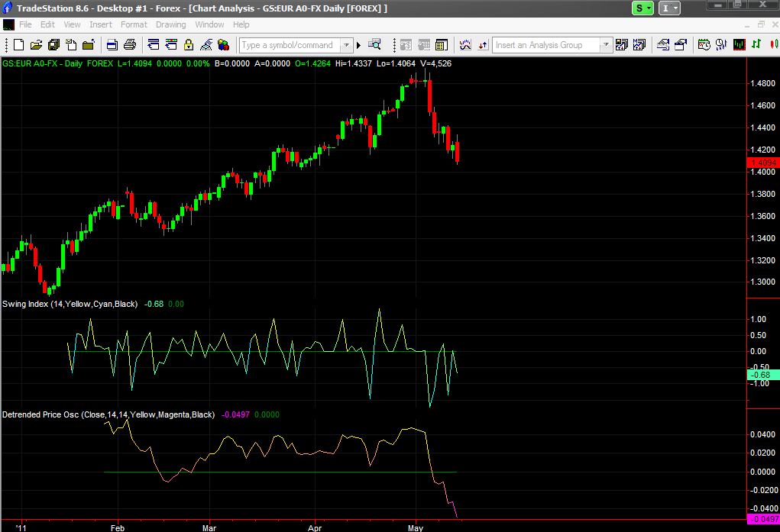This screenshot has height=532, width=780.
Task: Click the Print icon in toolbar
Action: pyautogui.click(x=130, y=45)
